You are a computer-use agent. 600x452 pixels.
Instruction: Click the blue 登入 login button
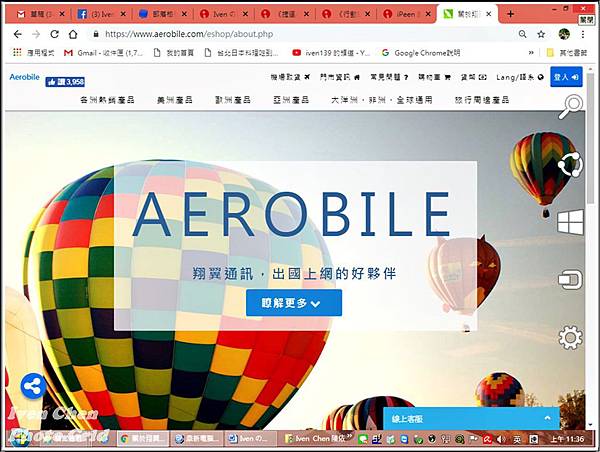tap(566, 77)
